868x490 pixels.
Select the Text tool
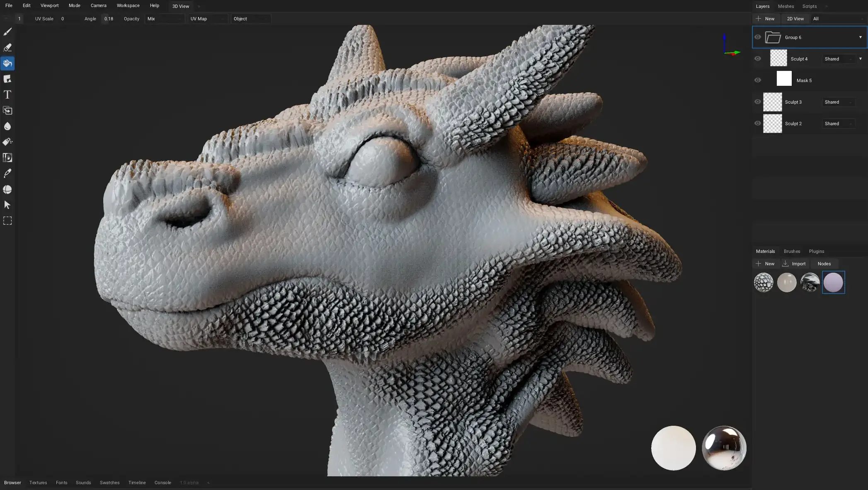[x=7, y=95]
